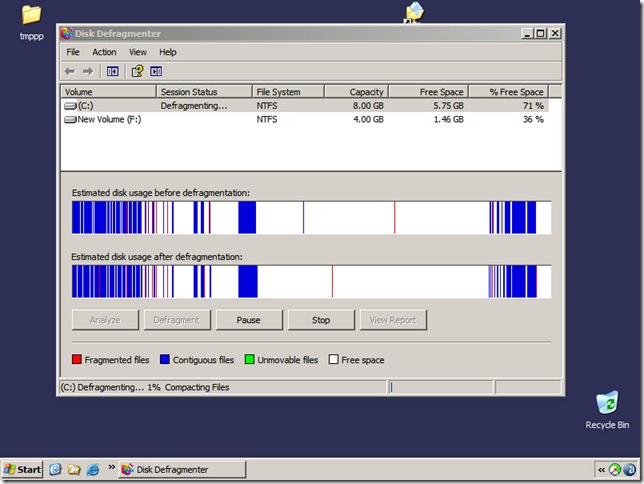
Task: Click the Disk Defragmenter taskbar button
Action: tap(182, 469)
